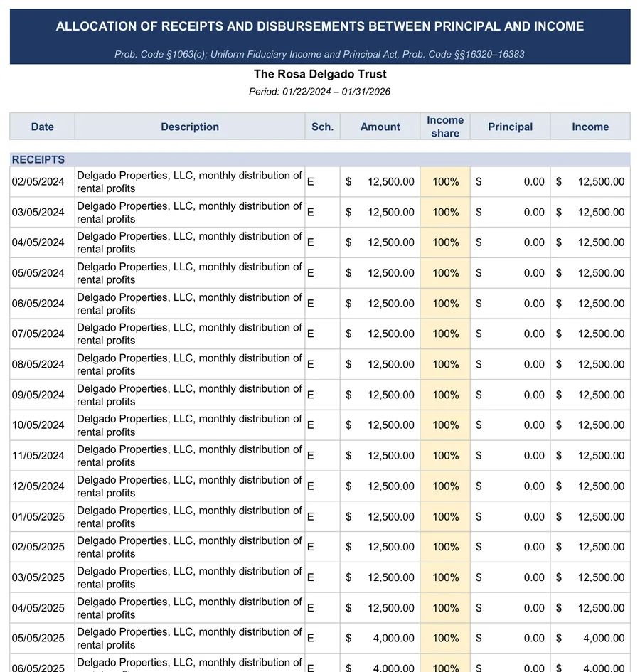Click the Prob. Code §1063(c) citation line
The image size is (640, 672).
[x=319, y=55]
